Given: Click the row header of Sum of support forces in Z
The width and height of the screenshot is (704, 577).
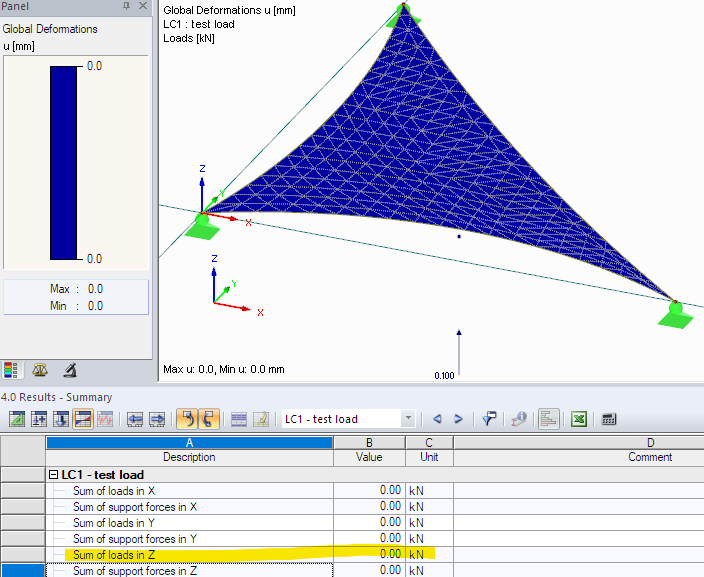Looking at the screenshot, I should pos(22,570).
